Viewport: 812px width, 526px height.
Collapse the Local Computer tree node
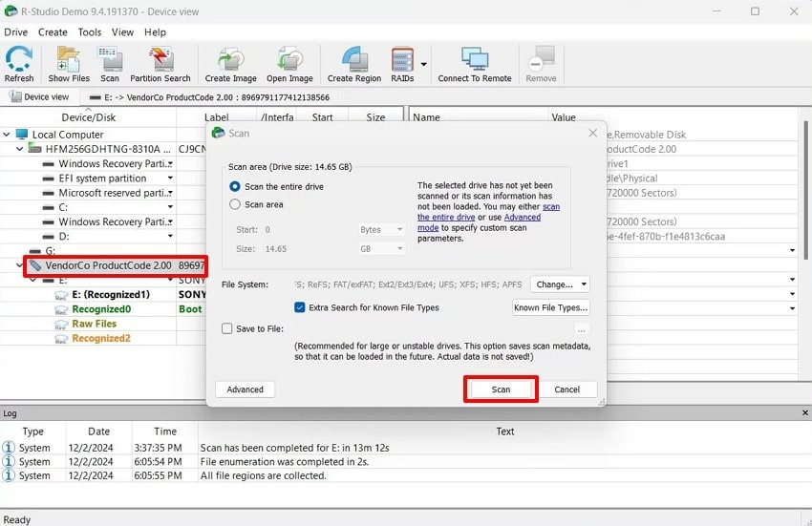click(x=7, y=135)
